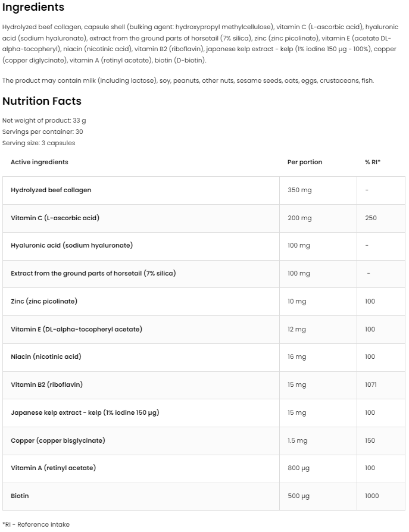The height and width of the screenshot is (532, 409).
Task: Select the Copper (copper bisglycinate) row label
Action: coord(58,440)
